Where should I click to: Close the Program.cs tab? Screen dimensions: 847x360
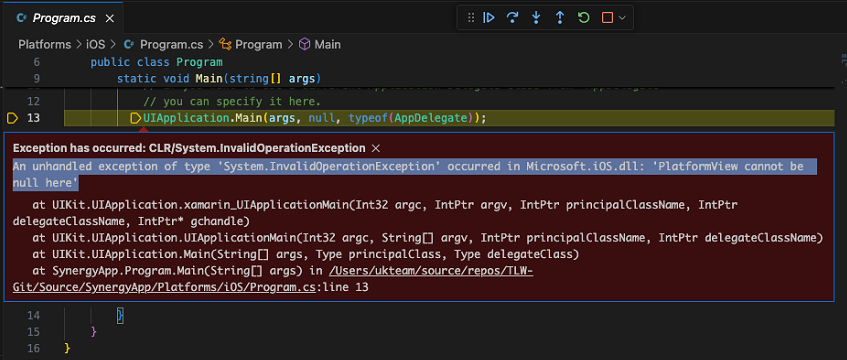coord(109,18)
